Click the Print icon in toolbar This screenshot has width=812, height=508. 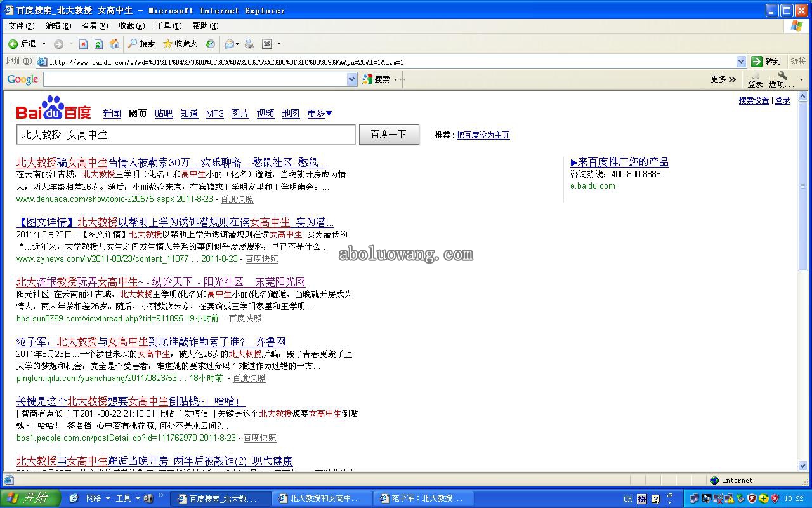(x=249, y=44)
